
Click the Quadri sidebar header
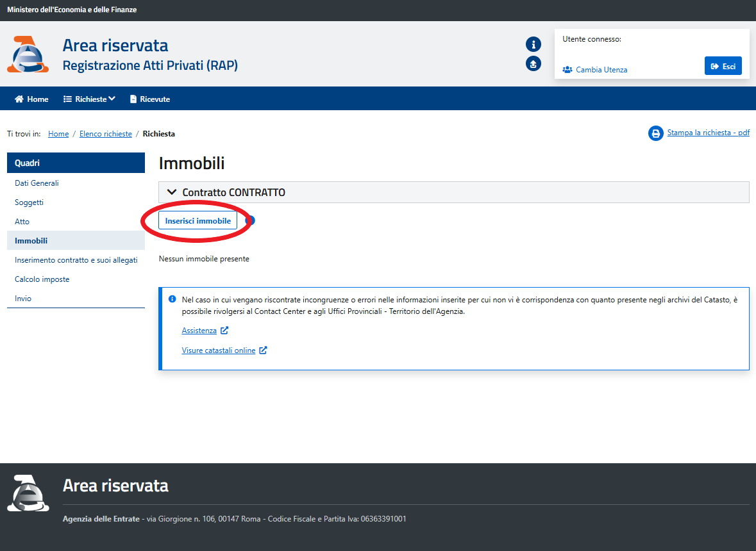[x=76, y=163]
